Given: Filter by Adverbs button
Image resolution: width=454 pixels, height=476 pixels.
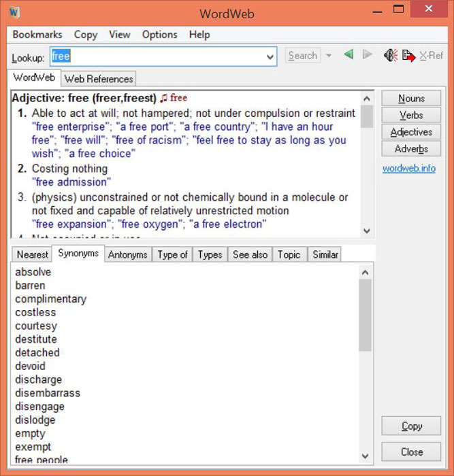Looking at the screenshot, I should [411, 149].
